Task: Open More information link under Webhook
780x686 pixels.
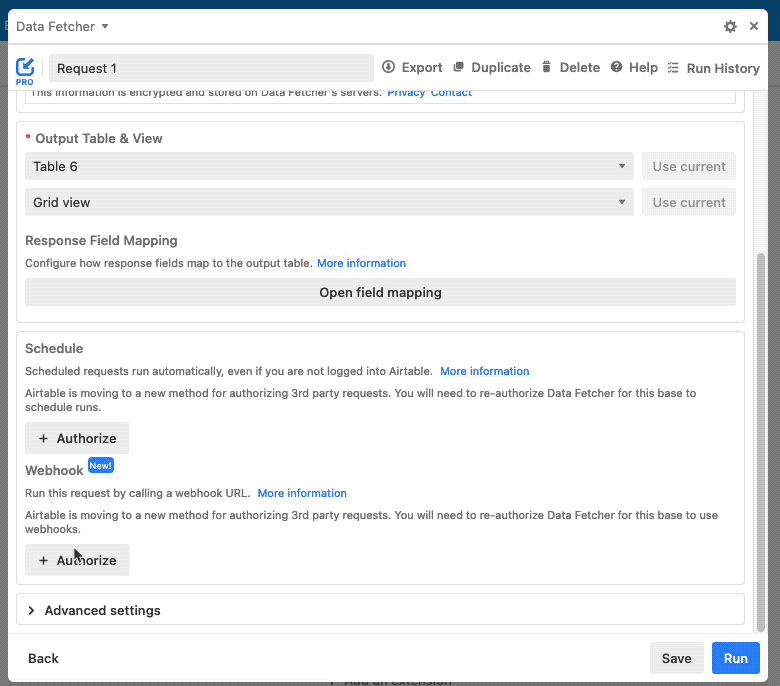Action: [302, 493]
